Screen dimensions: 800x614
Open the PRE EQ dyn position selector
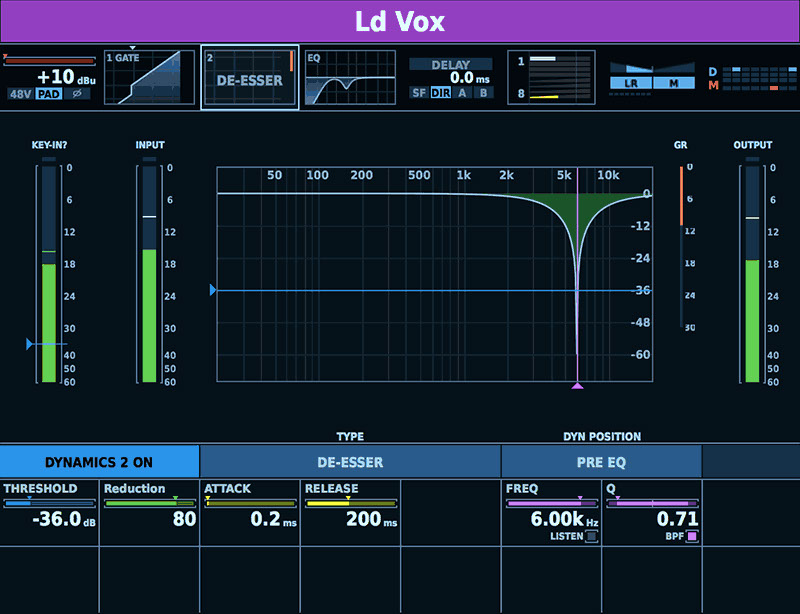(x=601, y=462)
